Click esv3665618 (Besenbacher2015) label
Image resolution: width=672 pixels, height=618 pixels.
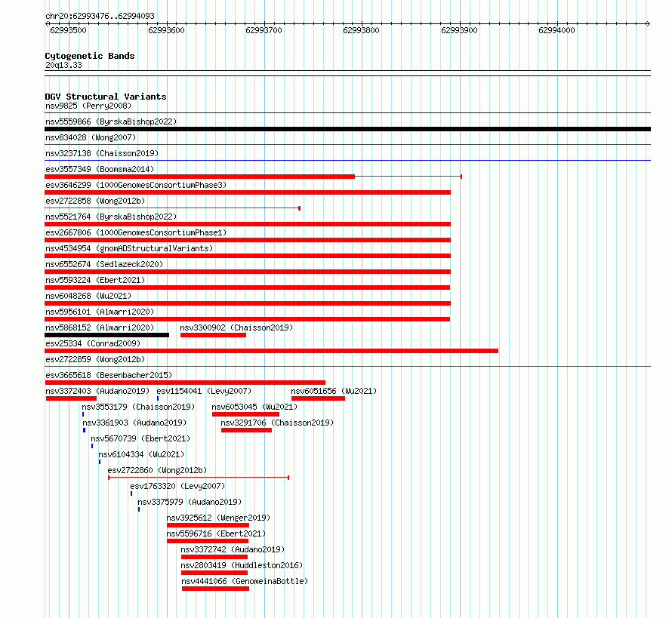click(109, 375)
